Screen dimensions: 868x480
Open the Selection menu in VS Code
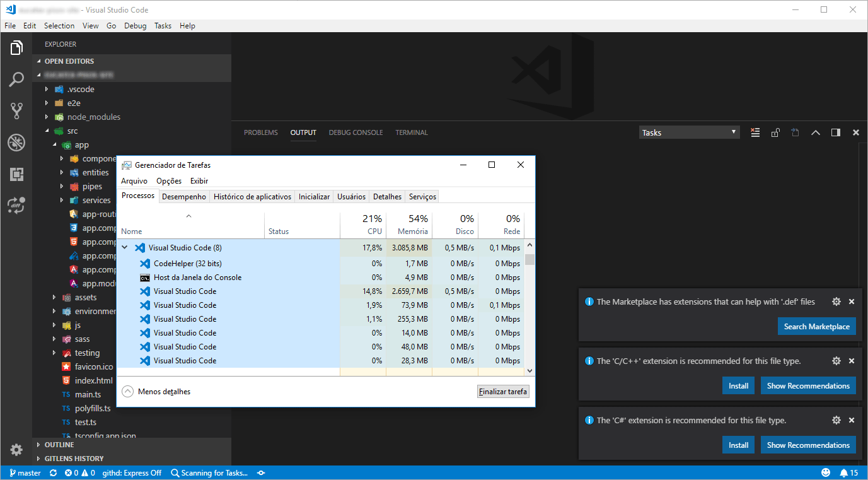59,26
